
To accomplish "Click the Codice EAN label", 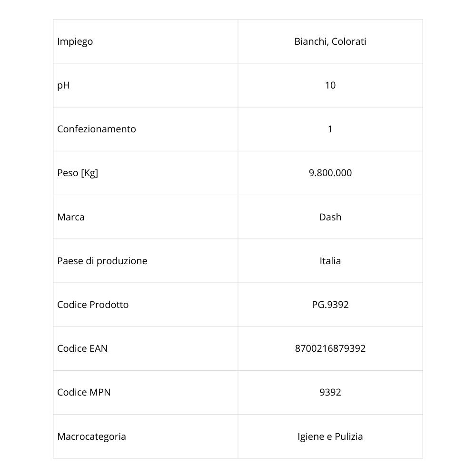I will click(x=82, y=348).
